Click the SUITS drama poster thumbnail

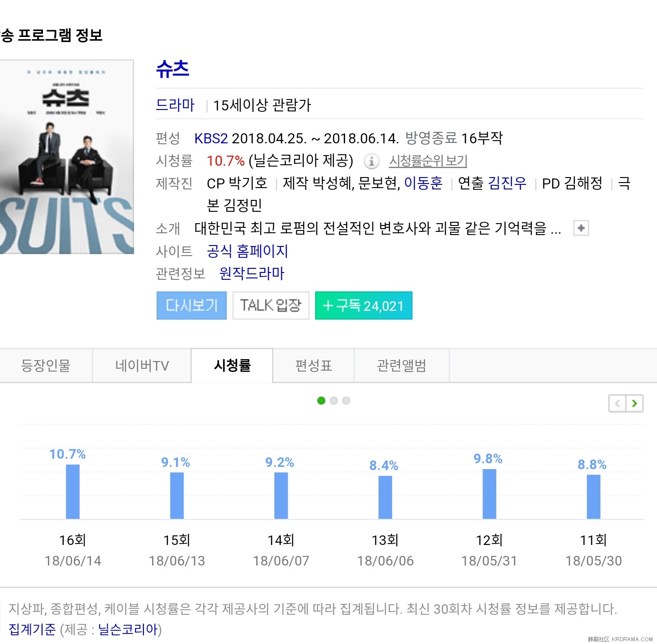point(67,157)
